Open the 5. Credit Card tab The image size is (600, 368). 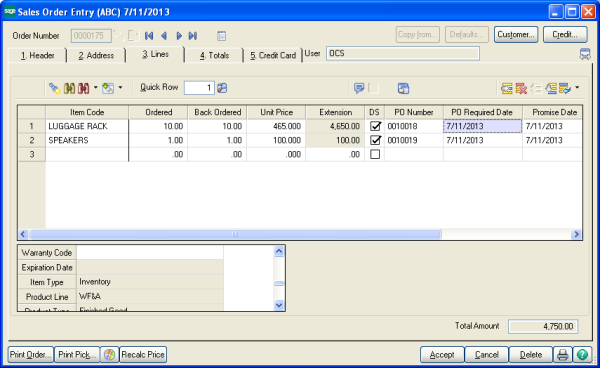pos(273,55)
